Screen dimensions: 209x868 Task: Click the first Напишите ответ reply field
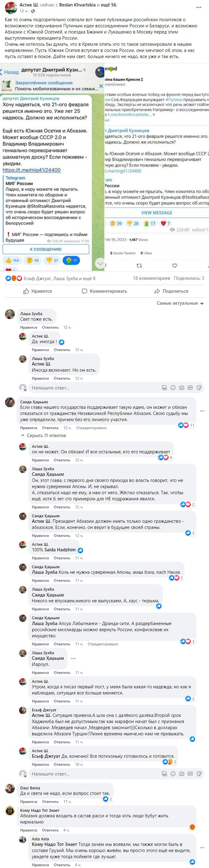[94, 388]
